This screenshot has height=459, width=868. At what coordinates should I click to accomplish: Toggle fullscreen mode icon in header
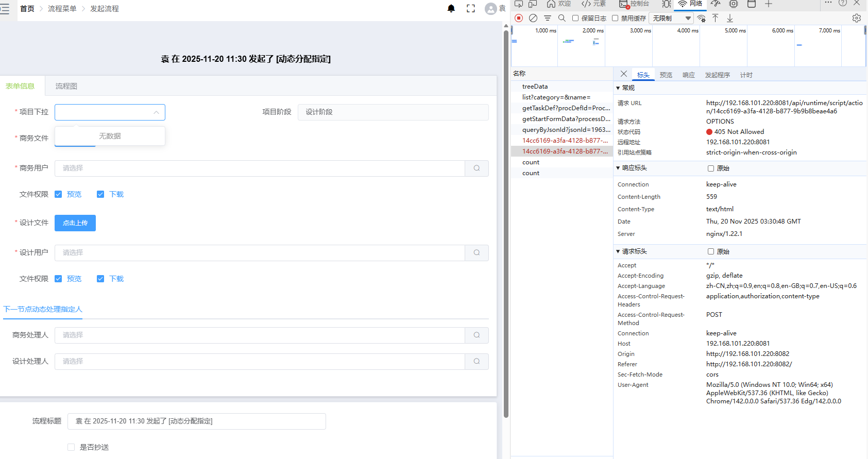(x=471, y=8)
